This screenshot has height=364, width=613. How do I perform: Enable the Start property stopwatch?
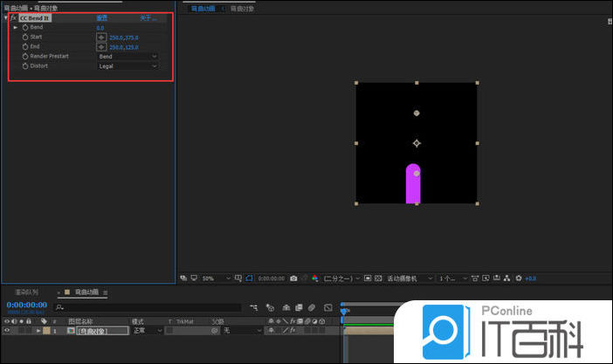(24, 38)
